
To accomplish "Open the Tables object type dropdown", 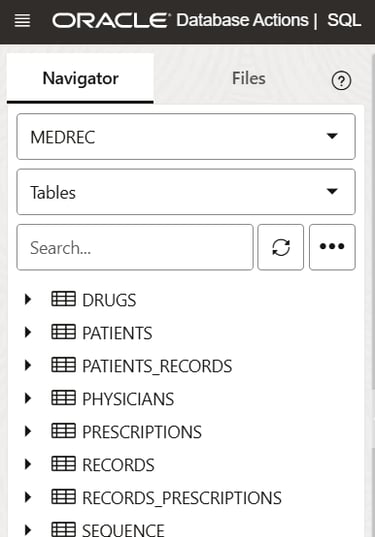I will point(186,192).
